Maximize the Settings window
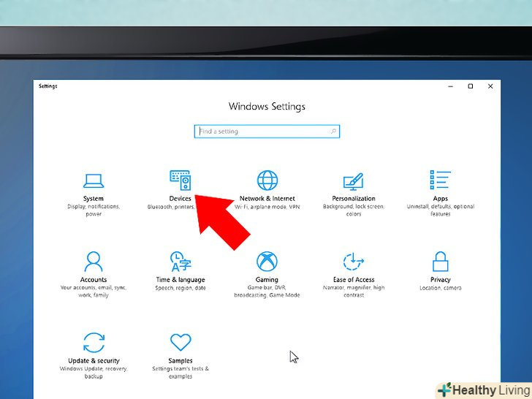532x399 pixels. [x=471, y=86]
